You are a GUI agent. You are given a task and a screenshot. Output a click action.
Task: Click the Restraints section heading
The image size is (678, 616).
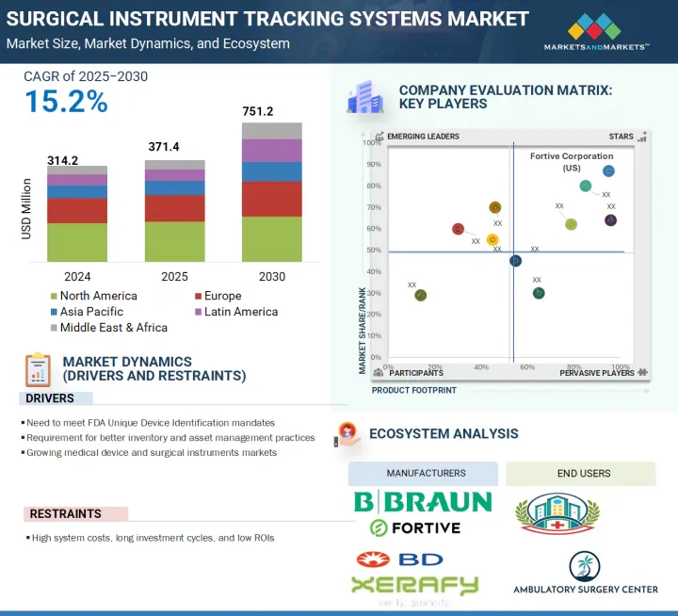point(66,513)
